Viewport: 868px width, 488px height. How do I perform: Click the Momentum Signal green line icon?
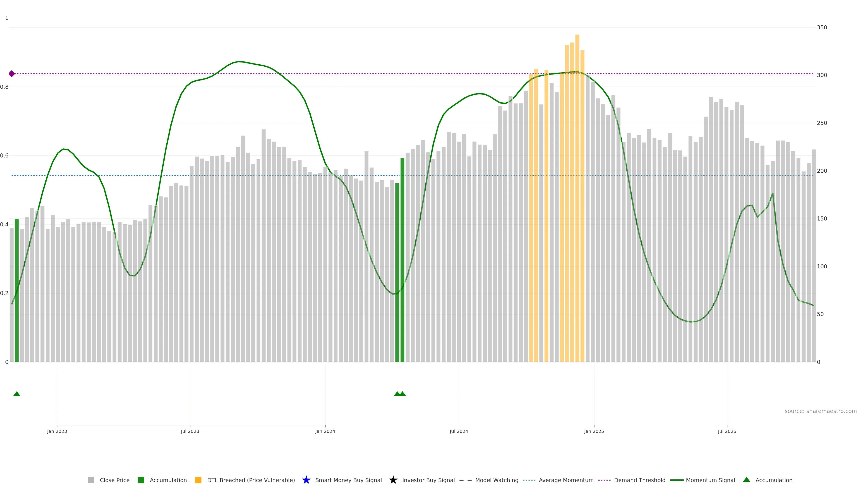pos(677,480)
